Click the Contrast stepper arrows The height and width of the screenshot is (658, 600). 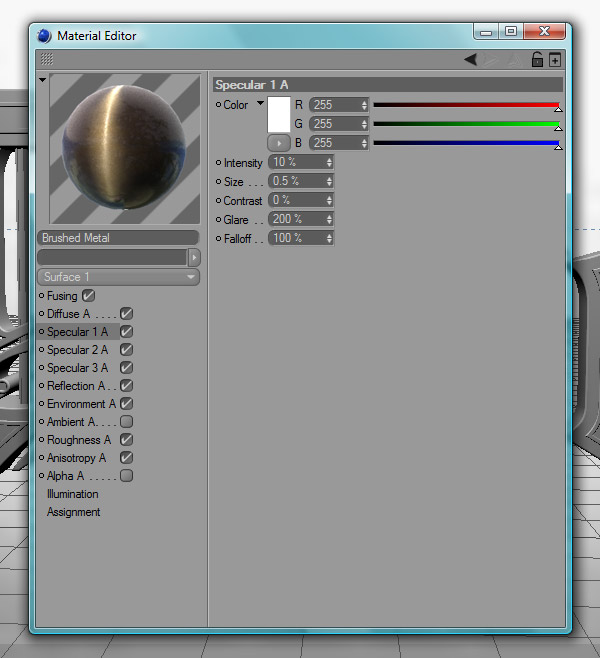329,200
